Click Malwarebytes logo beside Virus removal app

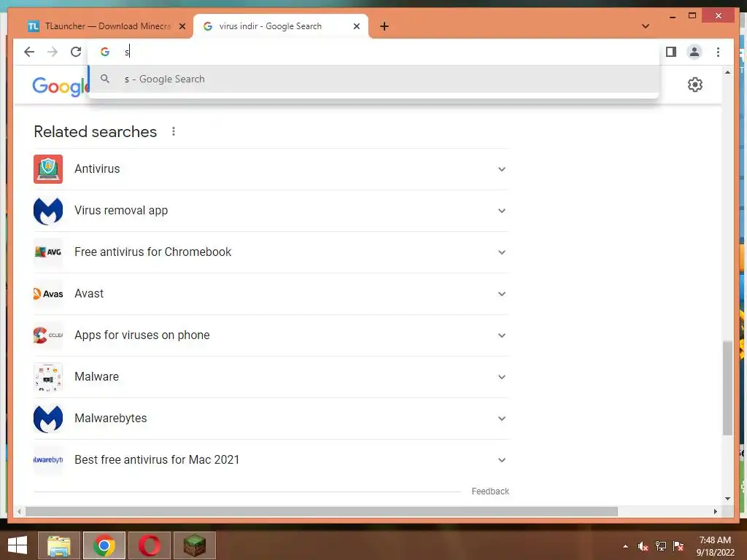[x=48, y=211]
